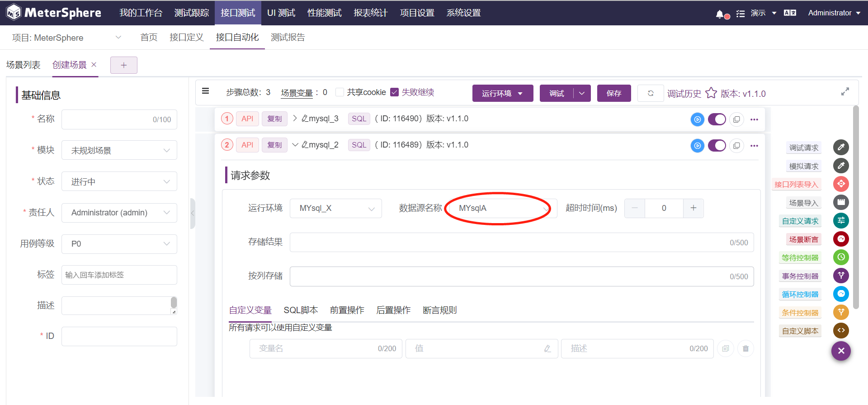Open the 性能测试 top menu
The width and height of the screenshot is (868, 405).
coord(325,13)
